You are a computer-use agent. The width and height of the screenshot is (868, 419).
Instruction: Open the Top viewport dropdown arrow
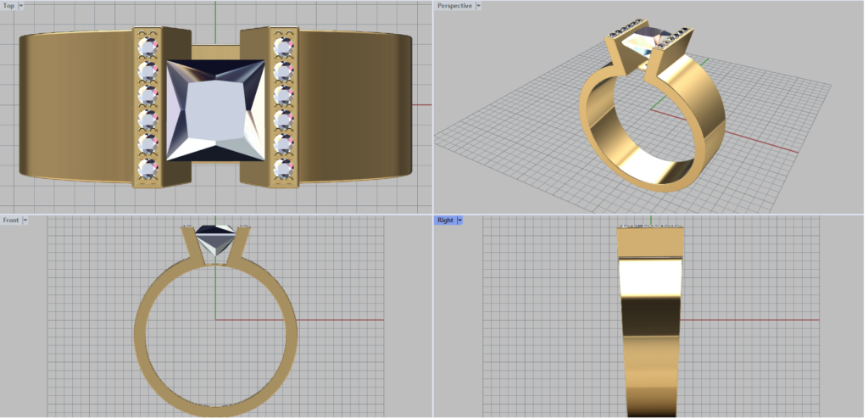click(x=21, y=5)
